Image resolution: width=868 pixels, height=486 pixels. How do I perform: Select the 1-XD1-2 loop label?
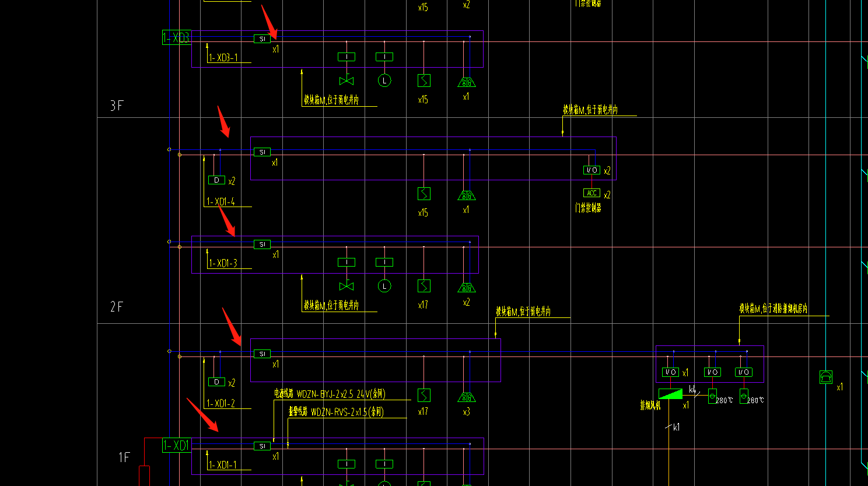[x=221, y=404]
